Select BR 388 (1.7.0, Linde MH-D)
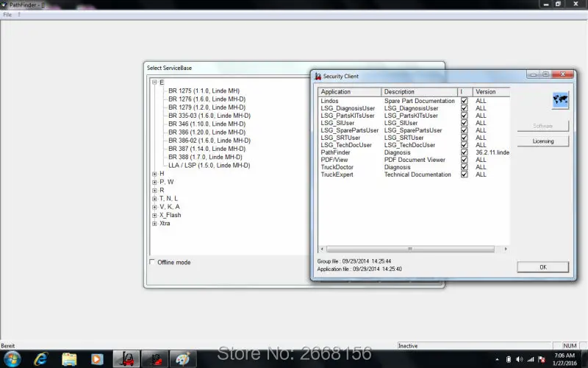The image size is (588, 368). point(205,157)
